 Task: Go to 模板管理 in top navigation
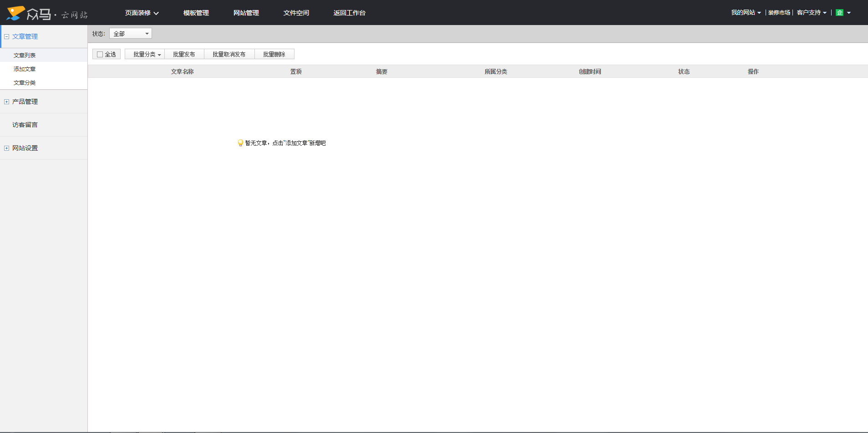196,13
